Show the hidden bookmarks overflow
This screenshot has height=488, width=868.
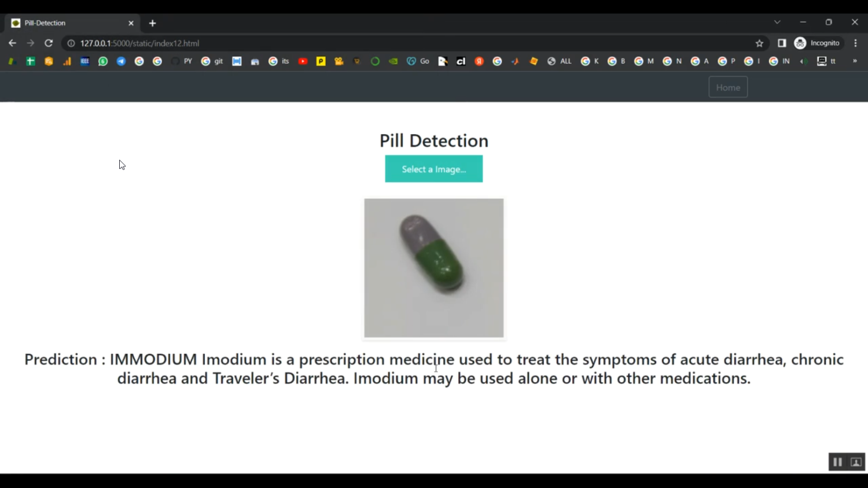coord(855,61)
